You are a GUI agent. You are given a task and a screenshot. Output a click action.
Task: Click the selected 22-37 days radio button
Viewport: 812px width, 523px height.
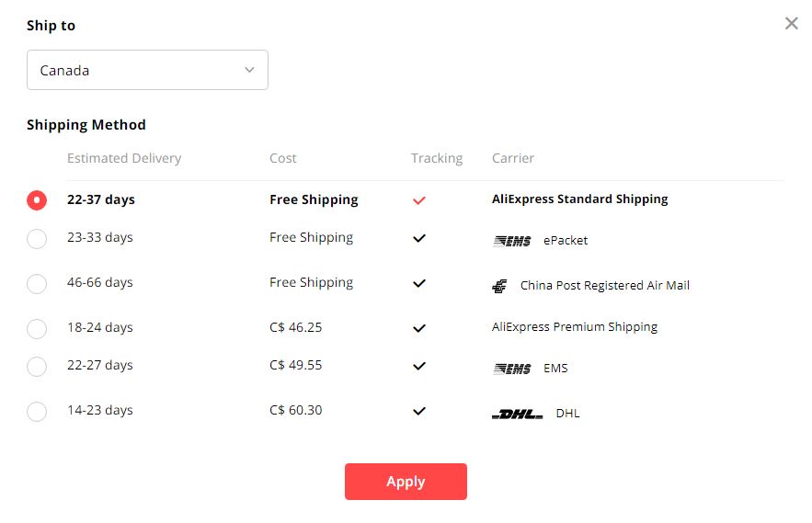pyautogui.click(x=37, y=199)
